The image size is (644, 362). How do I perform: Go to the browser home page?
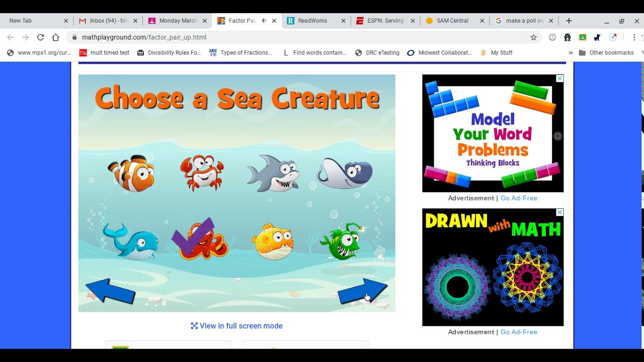tap(55, 37)
